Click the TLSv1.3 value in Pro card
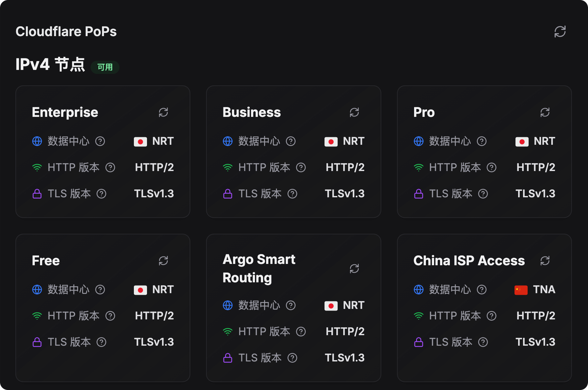Image resolution: width=588 pixels, height=390 pixels. (535, 194)
